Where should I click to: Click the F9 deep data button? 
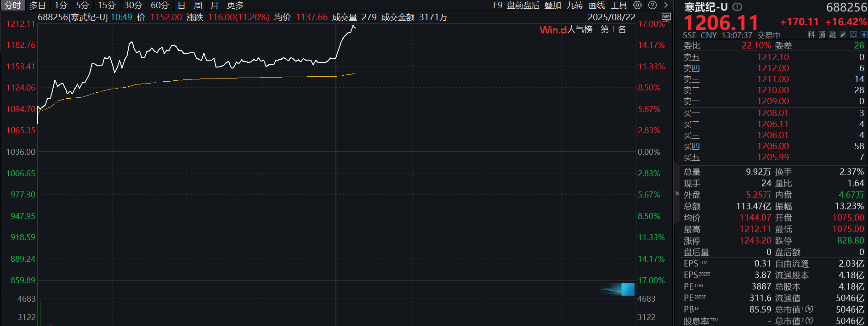[498, 5]
